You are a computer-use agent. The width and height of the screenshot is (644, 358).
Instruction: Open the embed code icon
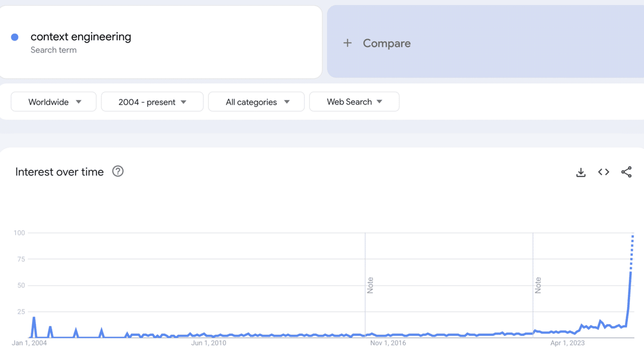[604, 172]
